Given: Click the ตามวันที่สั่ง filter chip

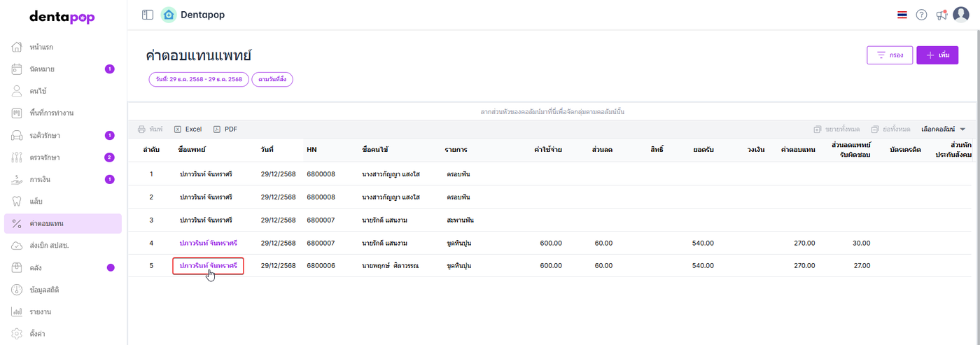Looking at the screenshot, I should 272,80.
